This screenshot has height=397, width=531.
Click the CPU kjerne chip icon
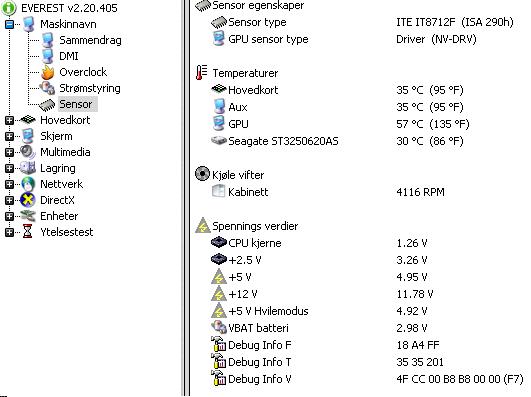[x=218, y=242]
